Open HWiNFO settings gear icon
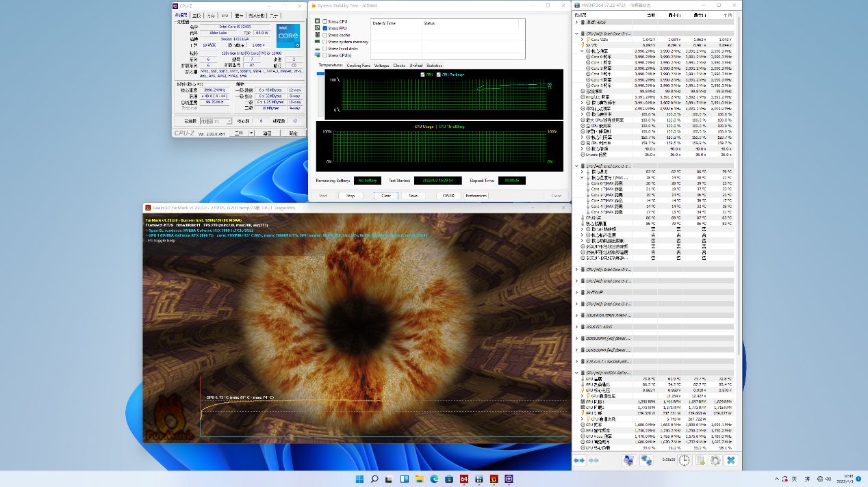 click(x=715, y=461)
